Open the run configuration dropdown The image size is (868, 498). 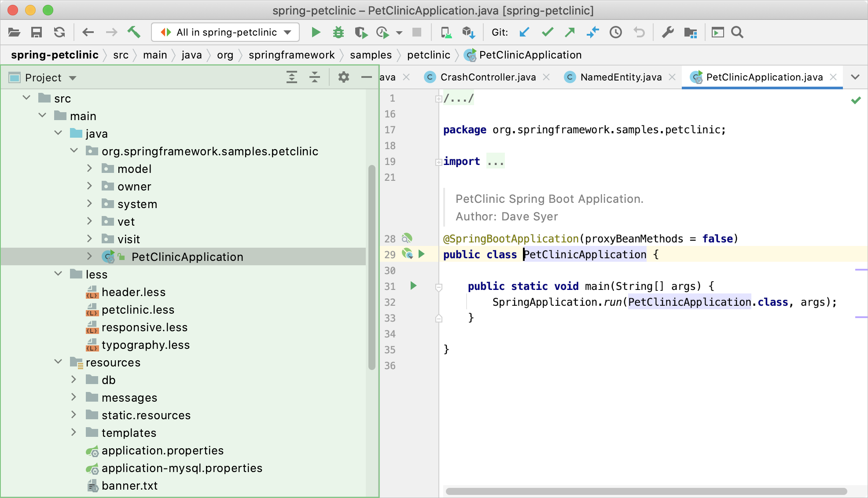coord(226,32)
